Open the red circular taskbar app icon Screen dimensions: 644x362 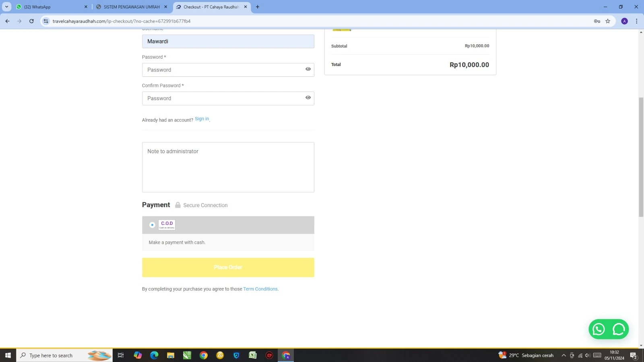tap(269, 356)
